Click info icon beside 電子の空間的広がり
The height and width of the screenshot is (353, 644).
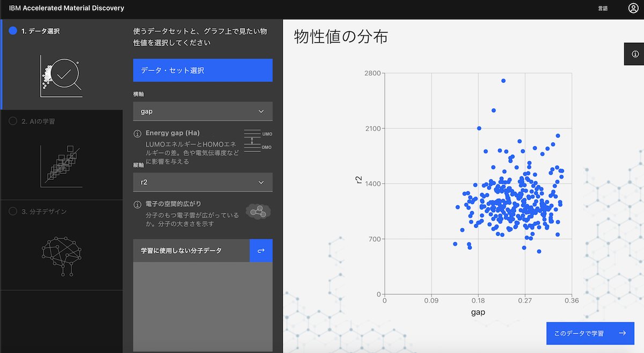click(137, 205)
